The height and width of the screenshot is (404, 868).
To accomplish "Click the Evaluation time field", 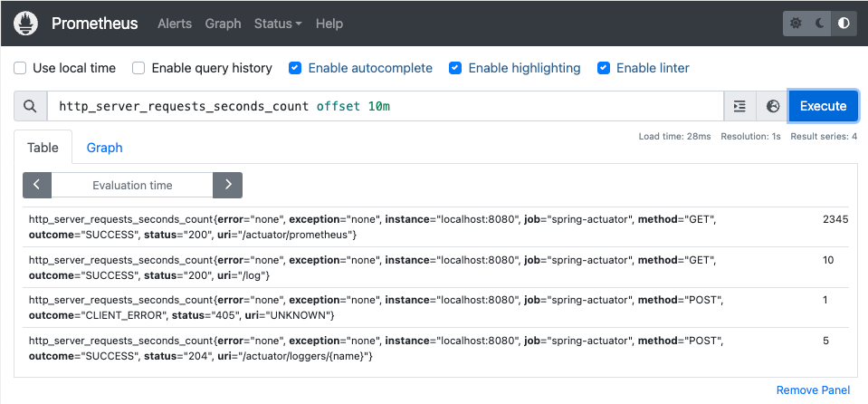I will coord(132,185).
